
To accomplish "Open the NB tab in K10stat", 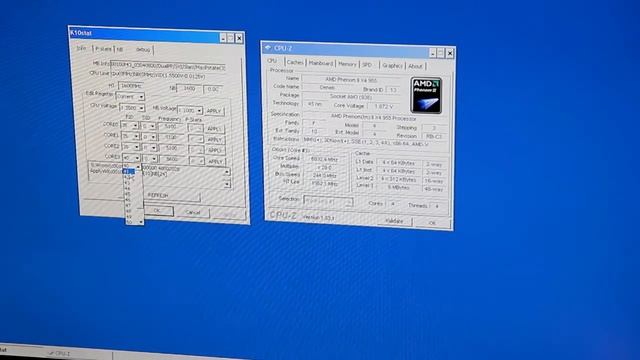I will point(120,49).
